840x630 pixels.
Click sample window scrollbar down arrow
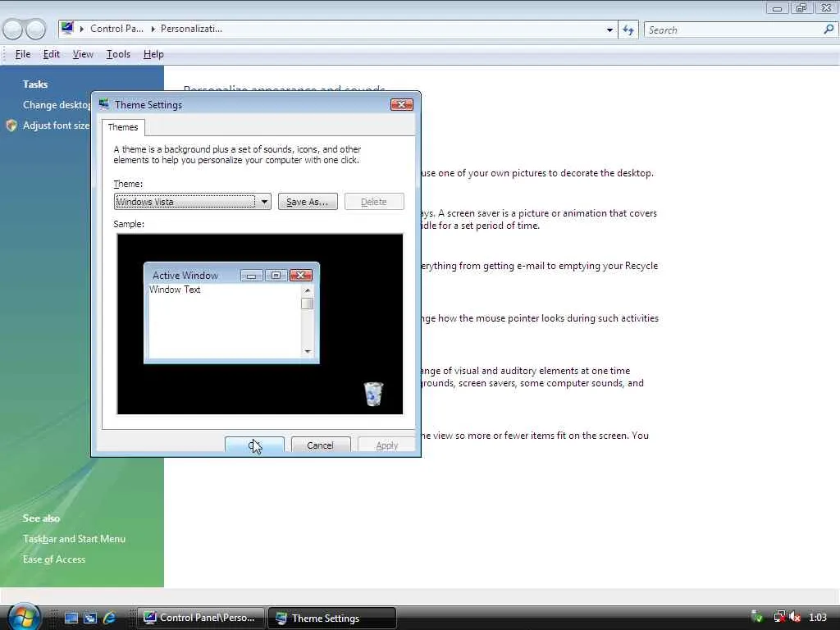point(308,351)
